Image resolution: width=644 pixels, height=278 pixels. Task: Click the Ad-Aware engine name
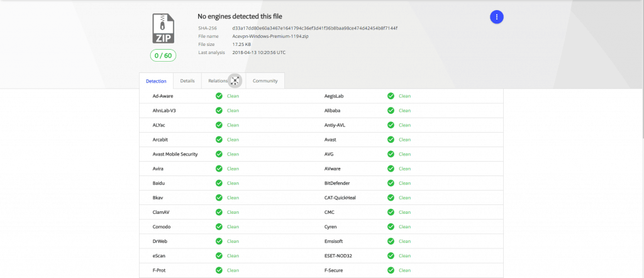point(163,96)
